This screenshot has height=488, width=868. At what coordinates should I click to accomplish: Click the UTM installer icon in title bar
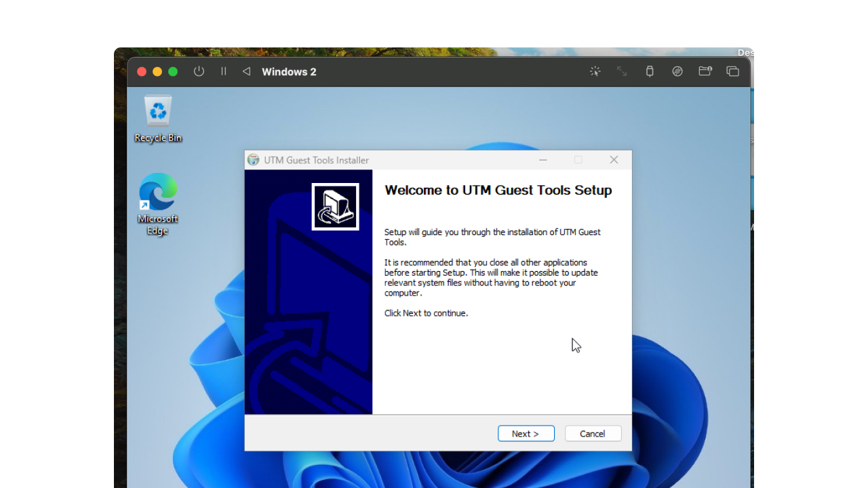[253, 160]
